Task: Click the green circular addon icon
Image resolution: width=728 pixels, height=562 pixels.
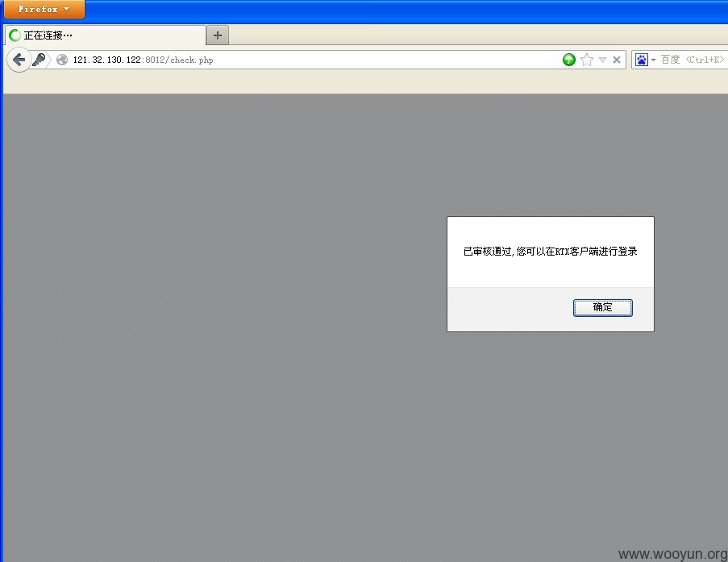Action: (x=569, y=60)
